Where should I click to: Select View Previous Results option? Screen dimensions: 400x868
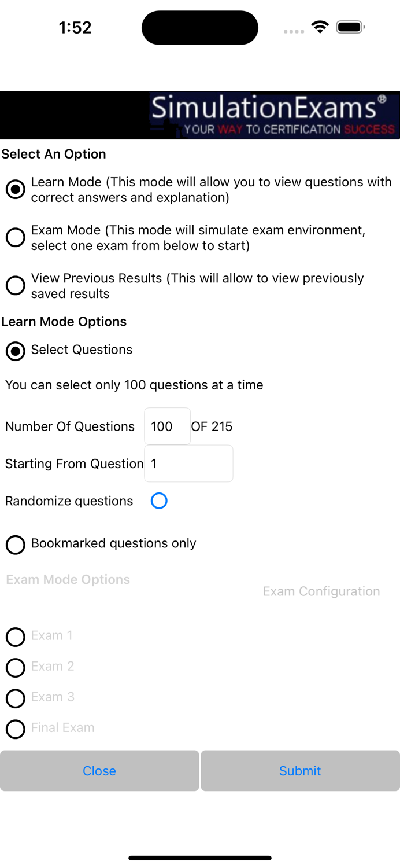pyautogui.click(x=15, y=285)
